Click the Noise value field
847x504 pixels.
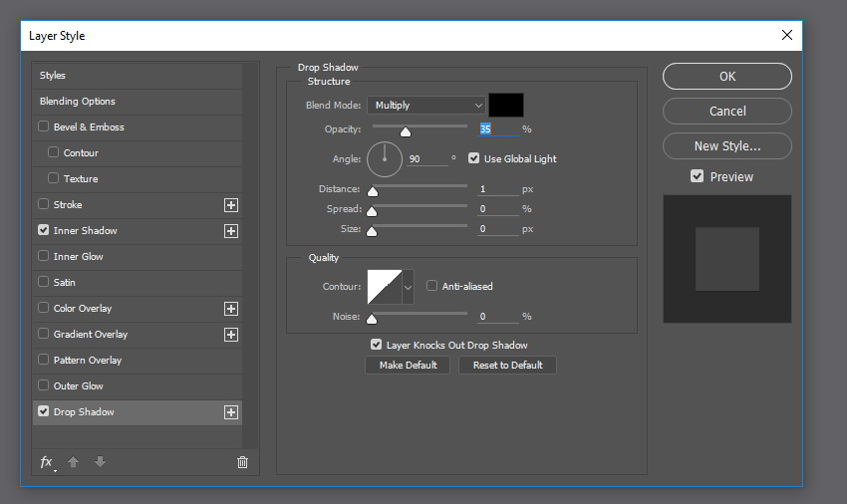pyautogui.click(x=498, y=317)
